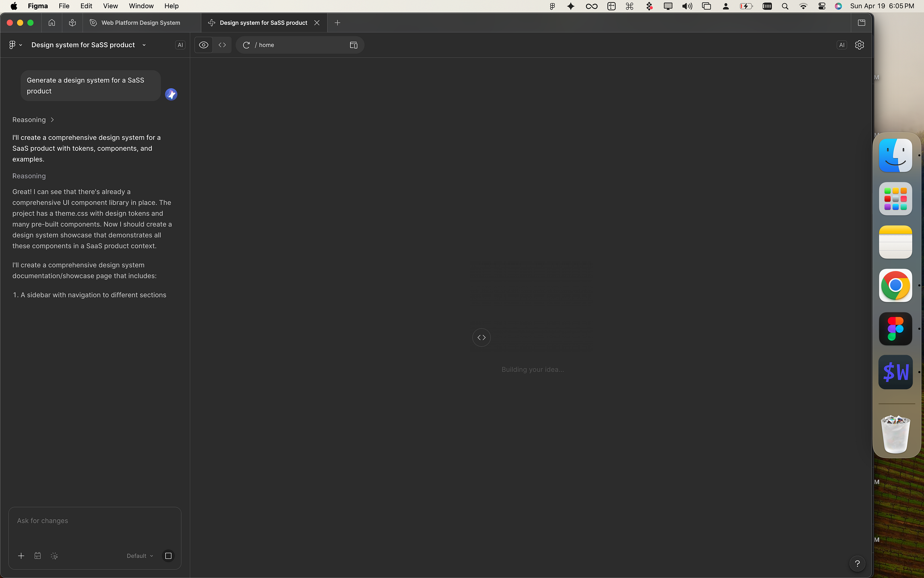Toggle the AI button near the settings gear

tap(842, 45)
